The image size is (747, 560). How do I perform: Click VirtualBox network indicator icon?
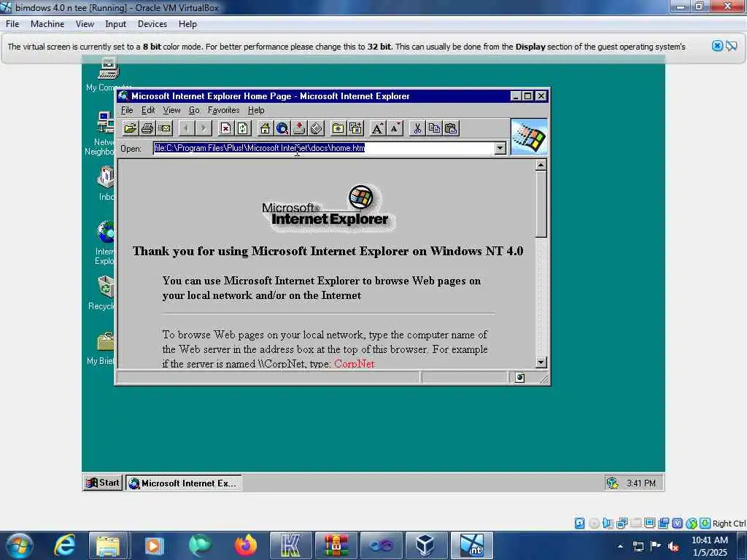622,524
